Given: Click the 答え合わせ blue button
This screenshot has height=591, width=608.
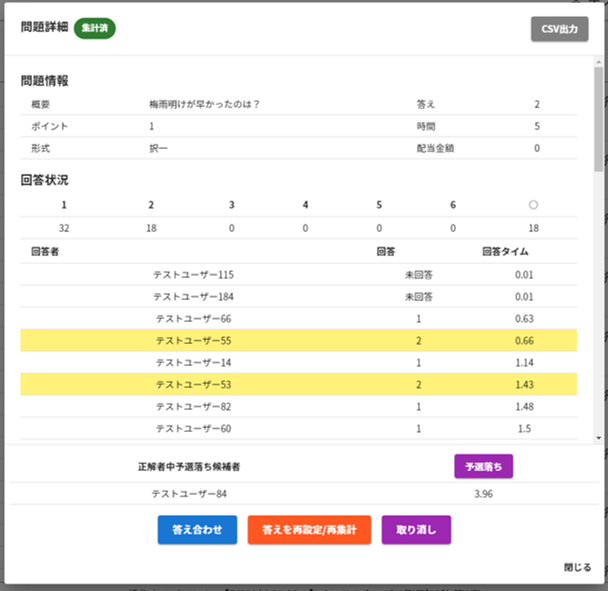Looking at the screenshot, I should click(x=197, y=529).
